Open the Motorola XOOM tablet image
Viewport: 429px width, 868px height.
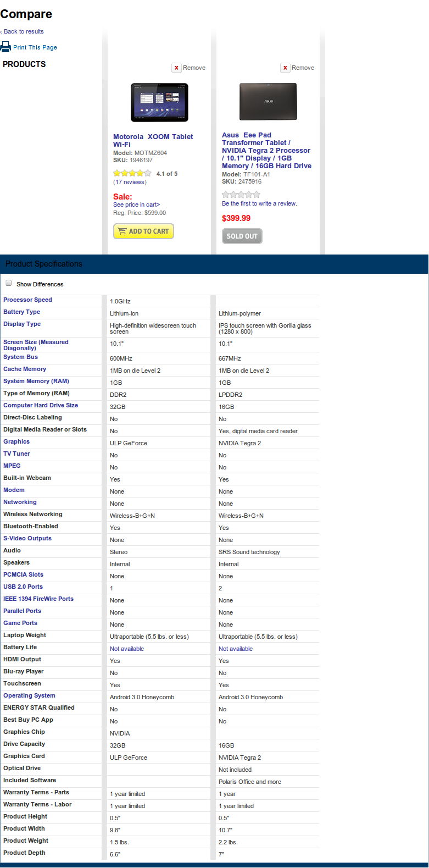coord(159,102)
